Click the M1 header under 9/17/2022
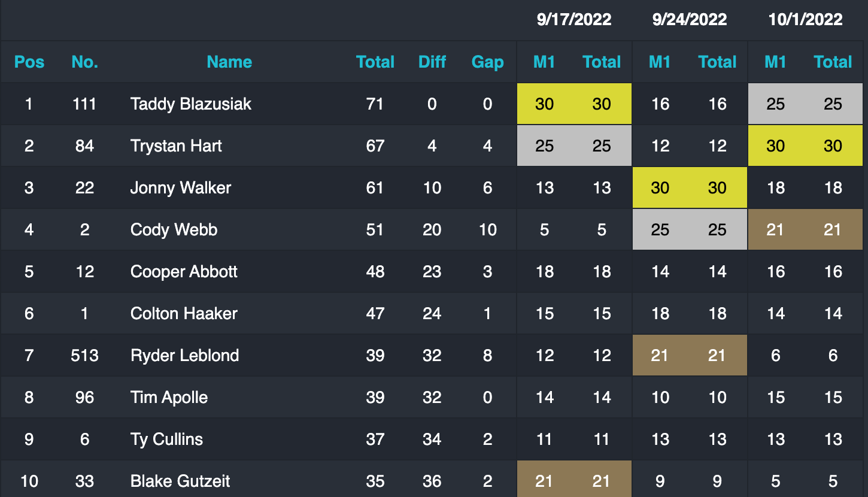 click(x=544, y=62)
